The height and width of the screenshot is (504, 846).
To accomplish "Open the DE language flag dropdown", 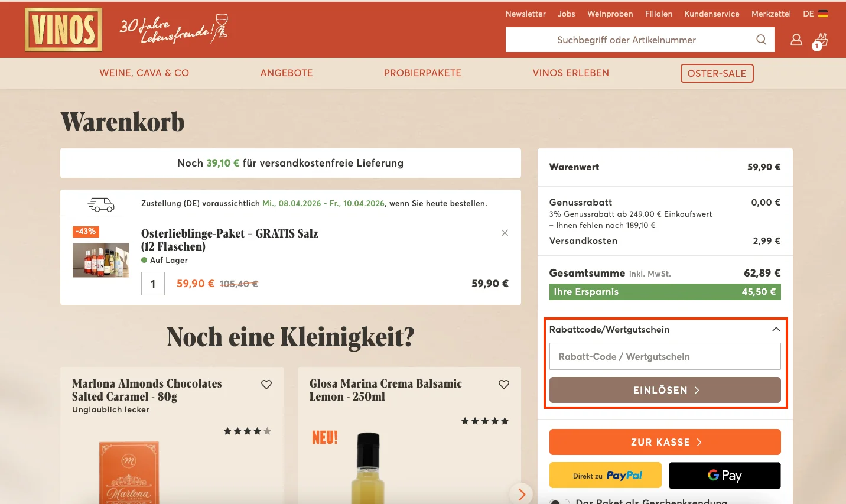I will (815, 13).
